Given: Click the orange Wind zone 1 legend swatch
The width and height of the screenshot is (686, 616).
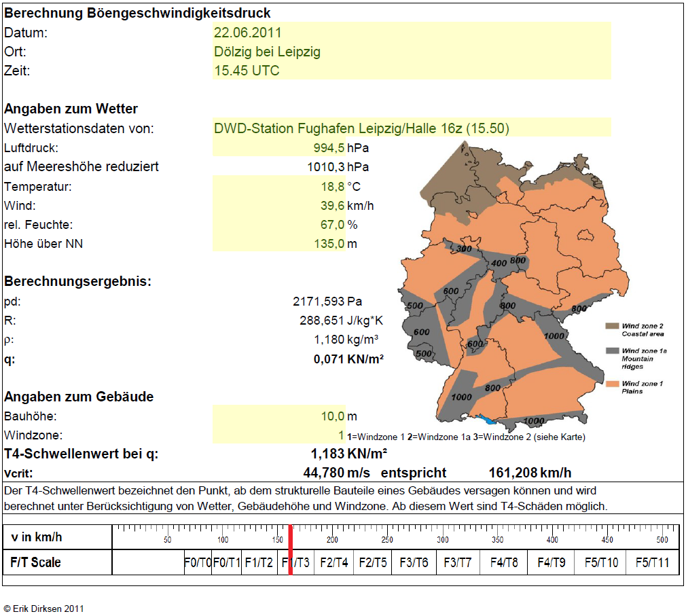Looking at the screenshot, I should point(612,384).
